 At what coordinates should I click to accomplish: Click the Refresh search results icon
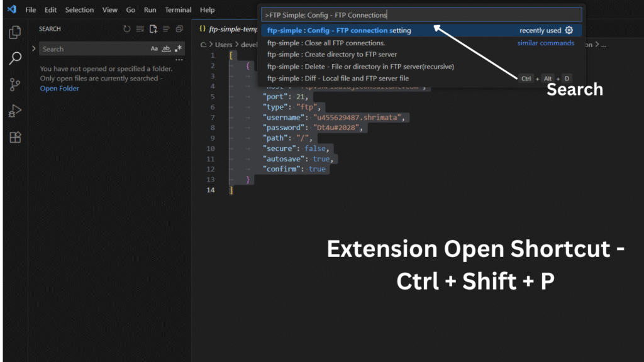click(127, 29)
